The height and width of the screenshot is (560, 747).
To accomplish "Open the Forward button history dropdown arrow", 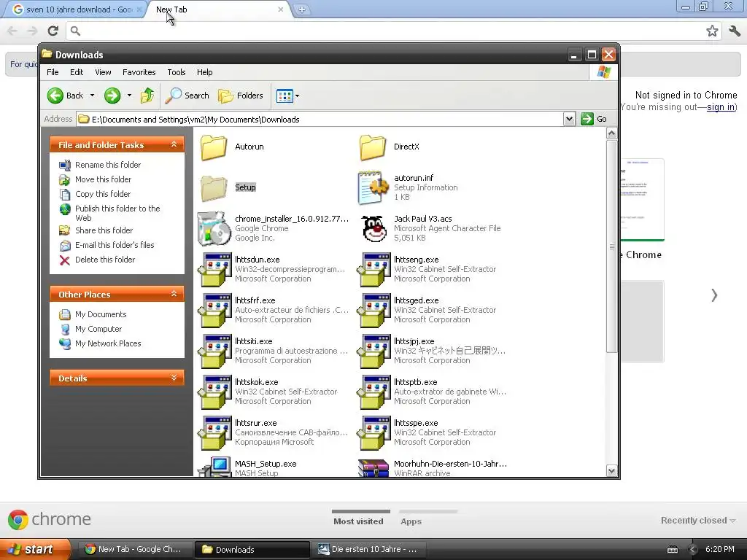I will (129, 96).
